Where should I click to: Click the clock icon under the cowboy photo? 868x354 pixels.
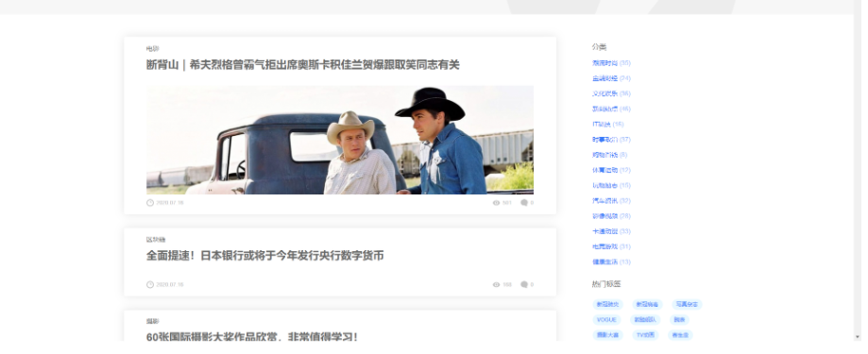(x=150, y=202)
